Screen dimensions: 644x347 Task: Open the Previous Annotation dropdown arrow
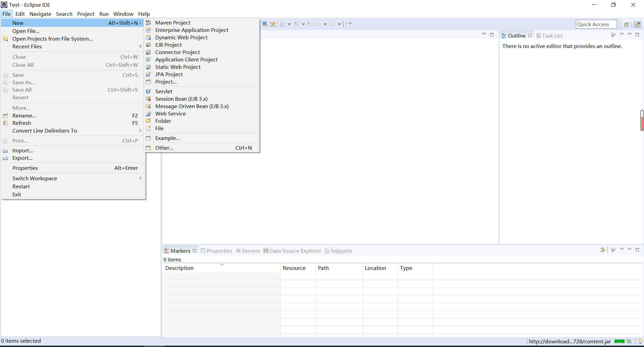[x=303, y=24]
